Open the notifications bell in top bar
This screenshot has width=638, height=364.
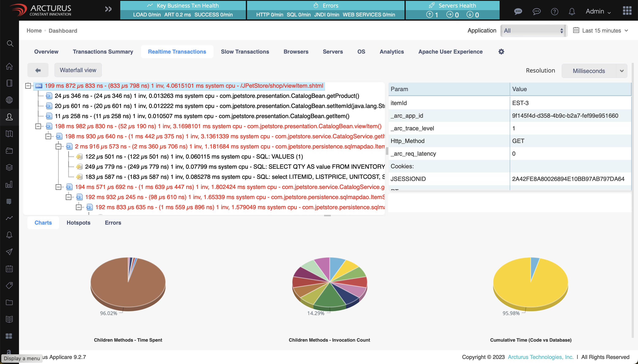(572, 12)
